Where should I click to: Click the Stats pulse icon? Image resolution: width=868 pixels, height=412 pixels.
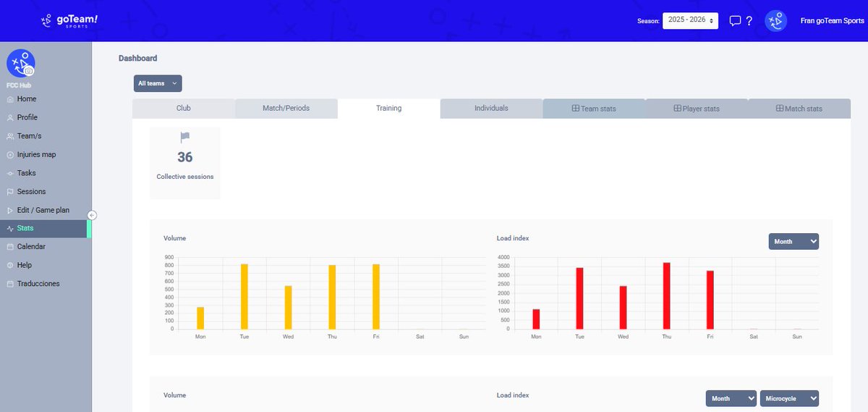9,228
